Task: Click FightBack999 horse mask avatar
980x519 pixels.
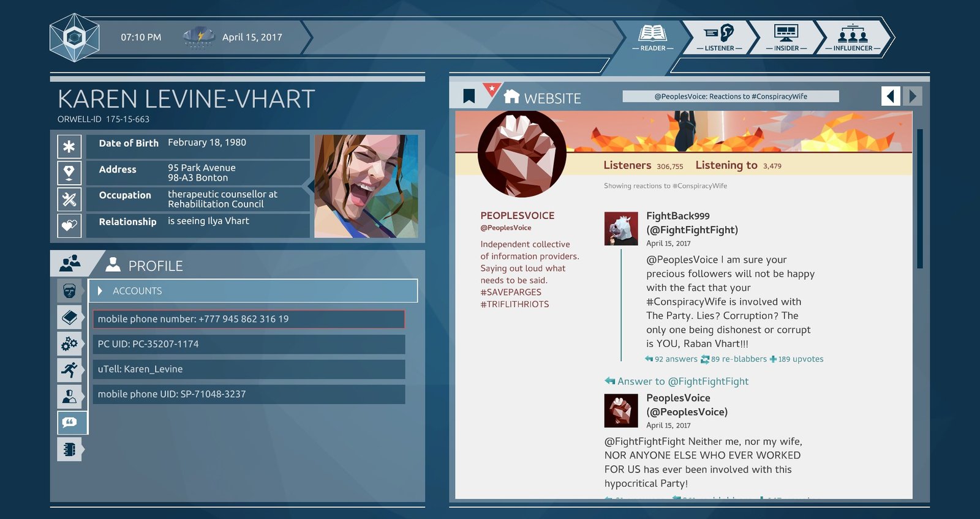Action: [x=621, y=229]
